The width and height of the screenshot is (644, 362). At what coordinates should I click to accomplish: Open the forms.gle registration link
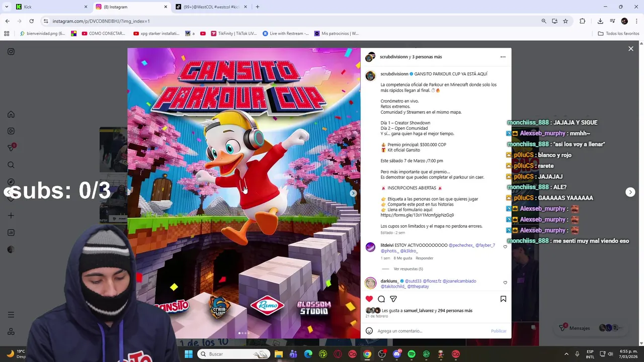(417, 215)
